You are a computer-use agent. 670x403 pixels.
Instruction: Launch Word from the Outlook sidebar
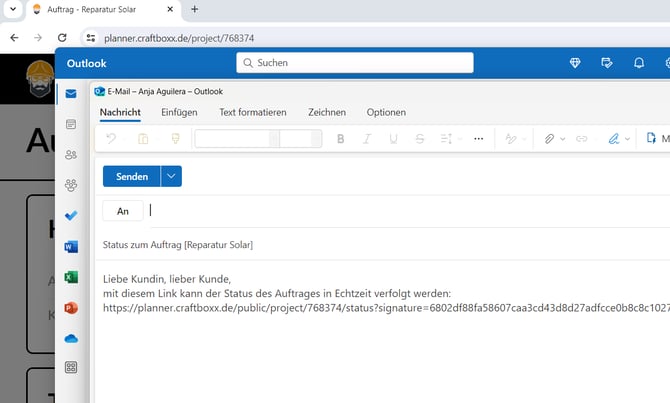pos(70,246)
